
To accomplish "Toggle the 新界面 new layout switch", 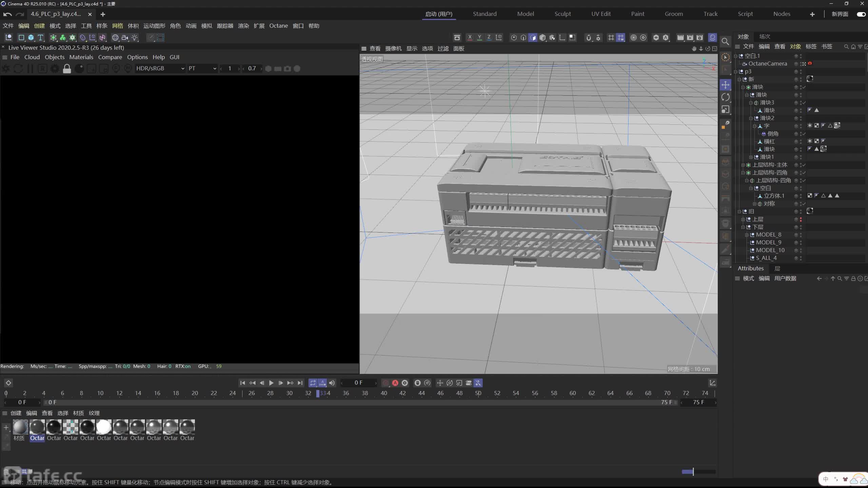I will click(861, 14).
